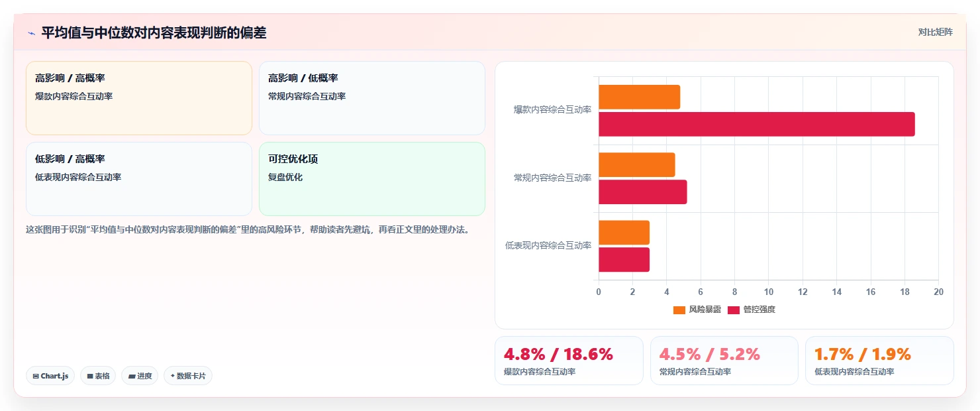Click the title 平均值与中位数对内容表现判断的偏差

(x=154, y=32)
